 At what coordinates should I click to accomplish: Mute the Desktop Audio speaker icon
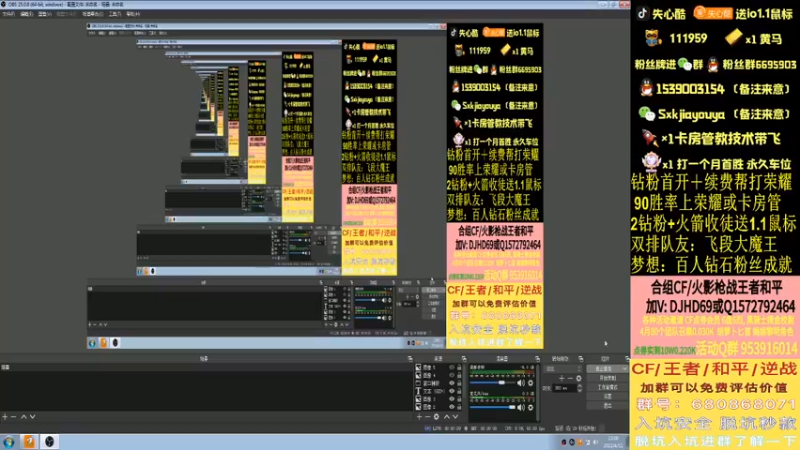(x=521, y=383)
